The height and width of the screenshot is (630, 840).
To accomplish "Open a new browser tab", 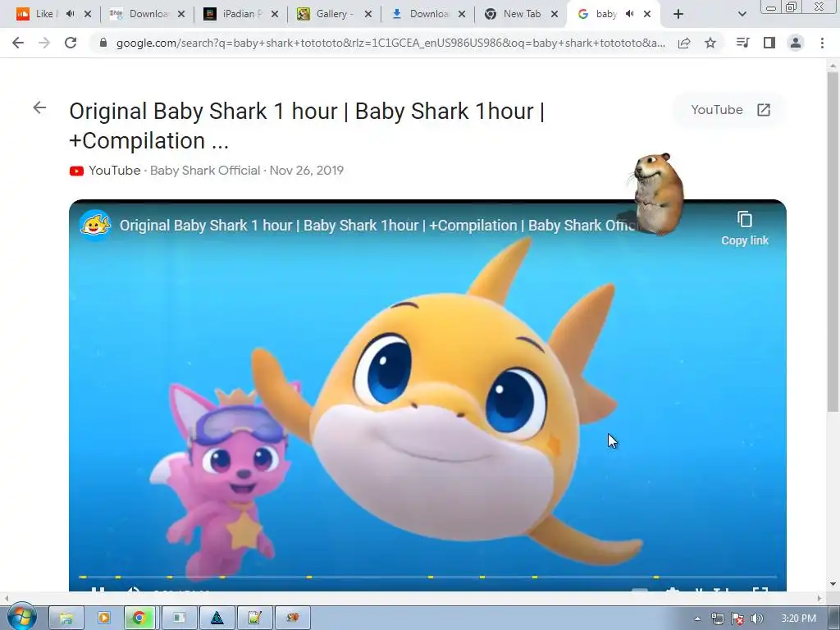I will pyautogui.click(x=678, y=14).
